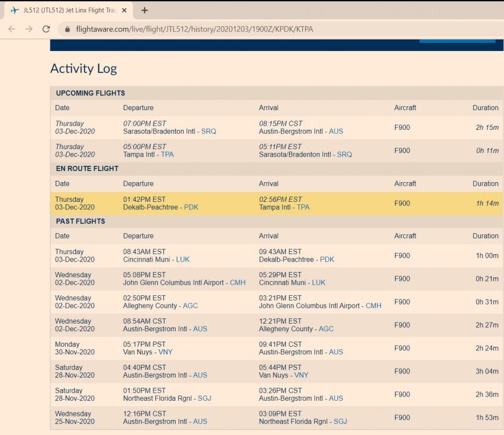Open a new tab with plus icon
The image size is (504, 435).
(x=144, y=10)
